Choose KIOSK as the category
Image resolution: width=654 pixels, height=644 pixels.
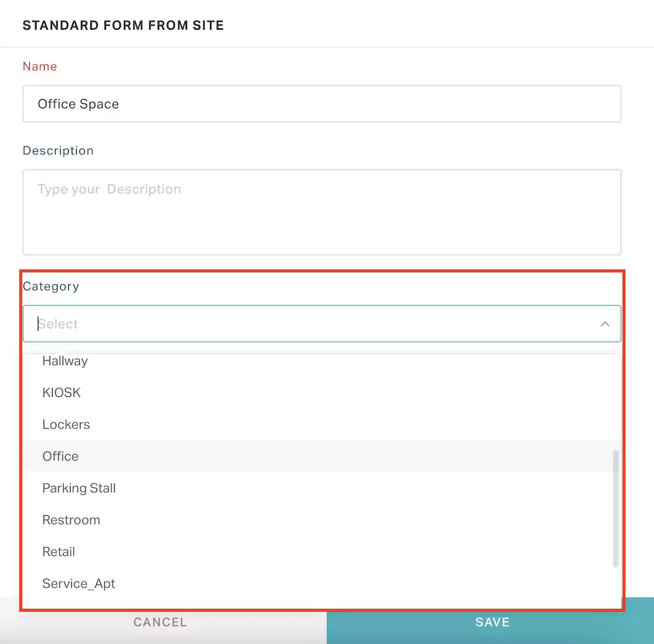click(61, 393)
